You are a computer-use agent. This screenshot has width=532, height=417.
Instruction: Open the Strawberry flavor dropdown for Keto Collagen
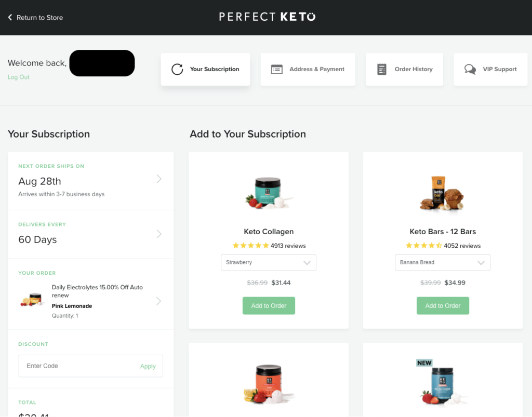[x=269, y=262]
